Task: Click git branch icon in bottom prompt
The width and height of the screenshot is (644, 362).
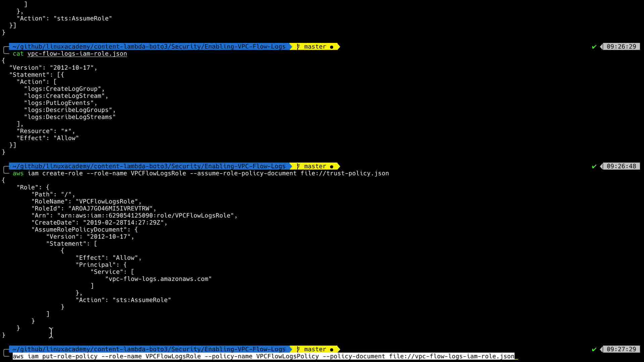Action: tap(298, 350)
